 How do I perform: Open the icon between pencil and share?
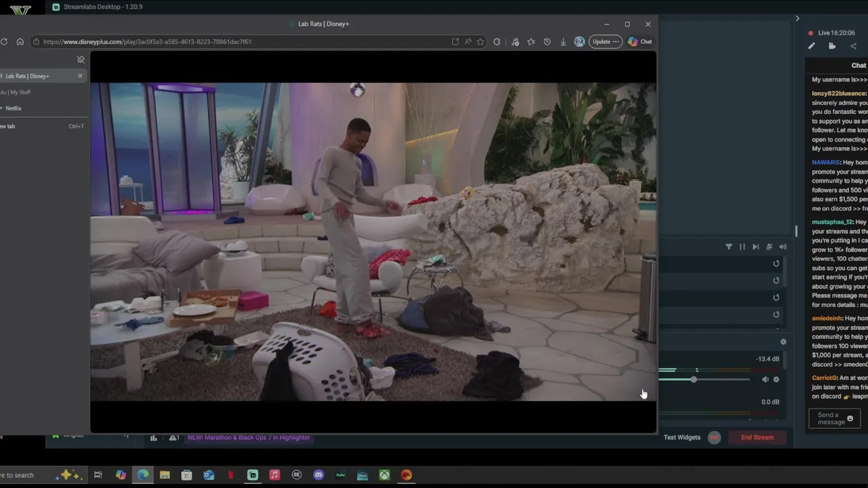pyautogui.click(x=832, y=46)
